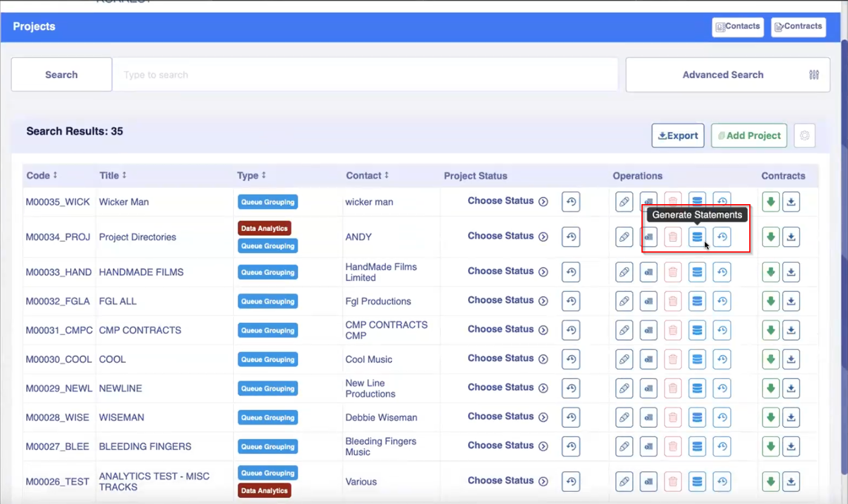Image resolution: width=848 pixels, height=504 pixels.
Task: Go to Contracts from the Projects header
Action: (798, 27)
